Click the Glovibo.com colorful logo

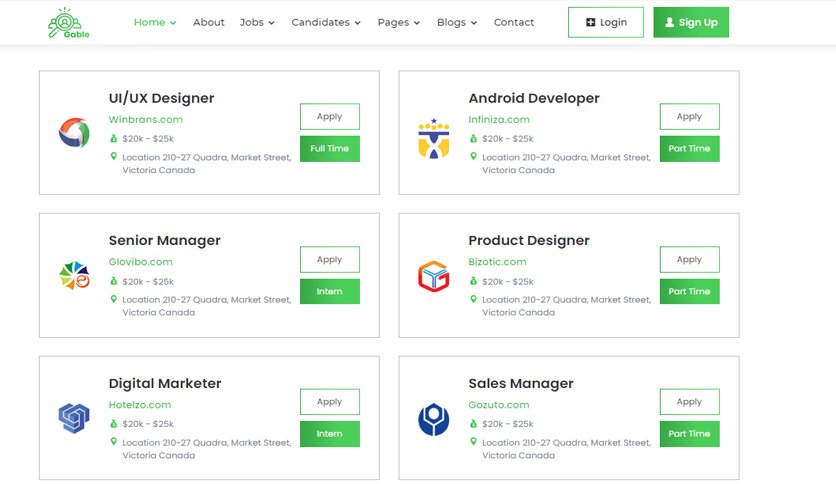pos(74,275)
